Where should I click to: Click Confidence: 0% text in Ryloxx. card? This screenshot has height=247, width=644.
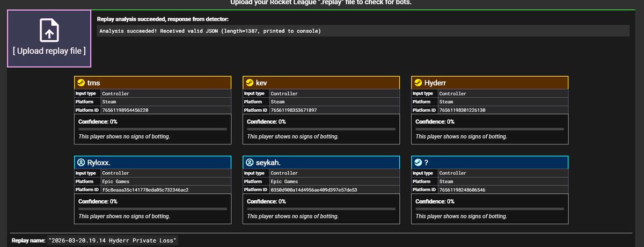click(98, 201)
